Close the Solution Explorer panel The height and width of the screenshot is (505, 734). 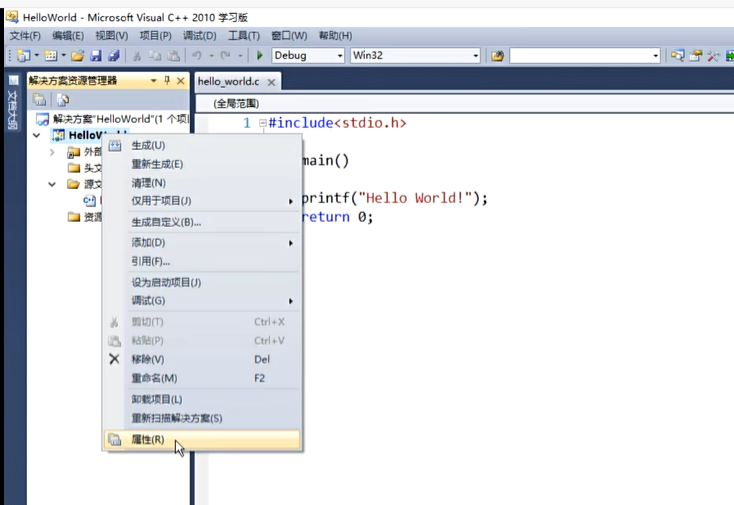181,81
